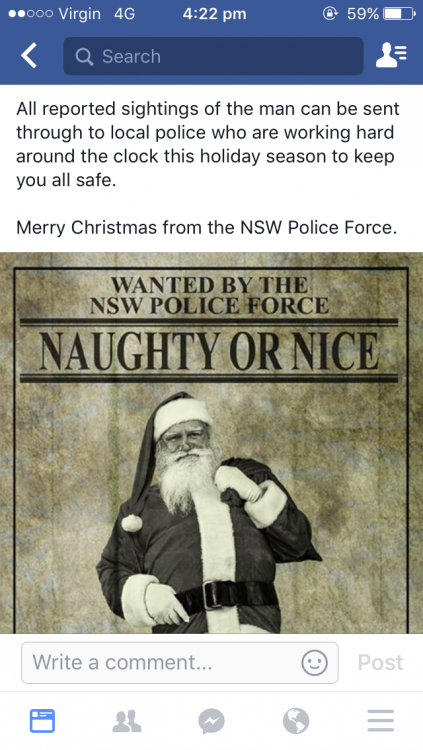Screen dimensions: 423x750
Task: Tap the Merry Christmas post text
Action: (x=207, y=228)
